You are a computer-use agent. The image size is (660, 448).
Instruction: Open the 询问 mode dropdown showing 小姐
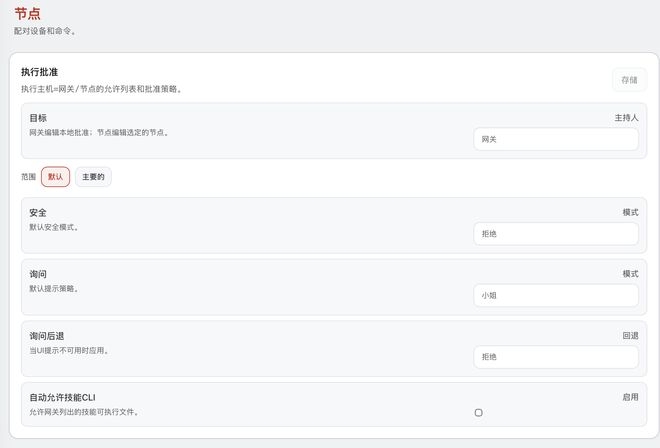coord(556,296)
